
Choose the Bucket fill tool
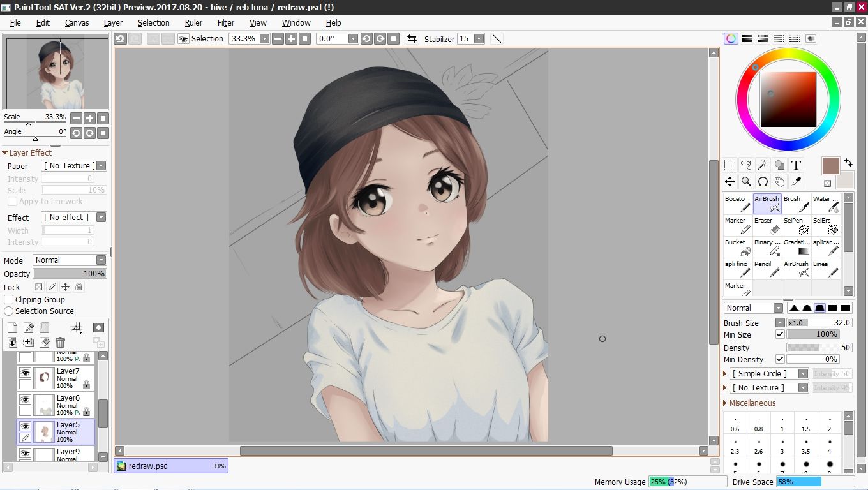[x=737, y=248]
